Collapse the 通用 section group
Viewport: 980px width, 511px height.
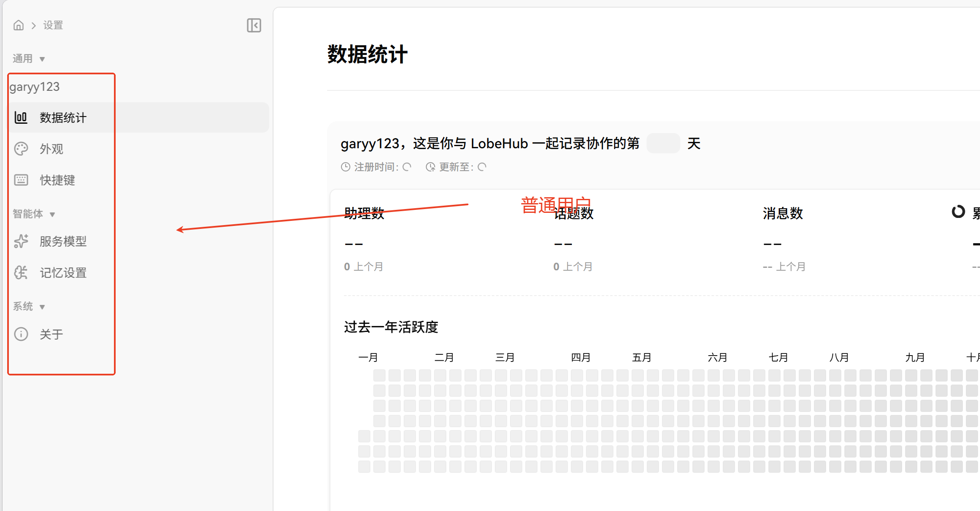tap(42, 59)
